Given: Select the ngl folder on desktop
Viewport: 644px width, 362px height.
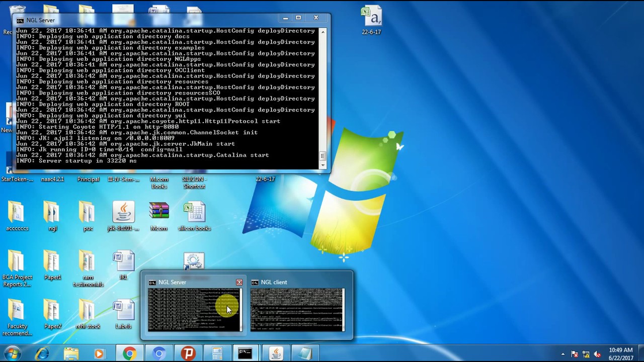Looking at the screenshot, I should click(x=52, y=217).
